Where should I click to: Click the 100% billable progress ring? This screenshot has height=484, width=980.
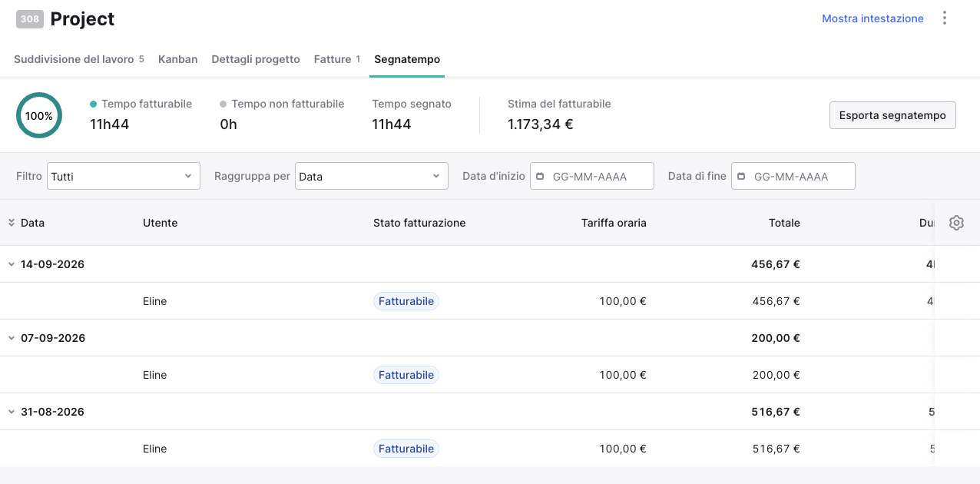point(39,116)
